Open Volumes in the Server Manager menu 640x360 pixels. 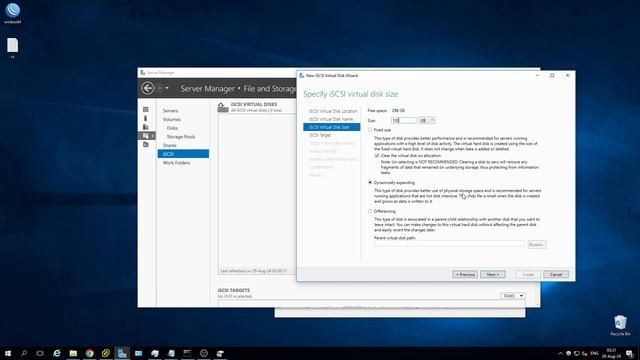171,119
